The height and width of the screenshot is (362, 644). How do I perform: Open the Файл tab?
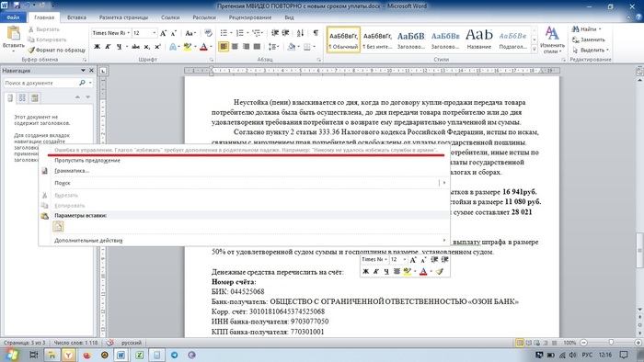point(13,17)
